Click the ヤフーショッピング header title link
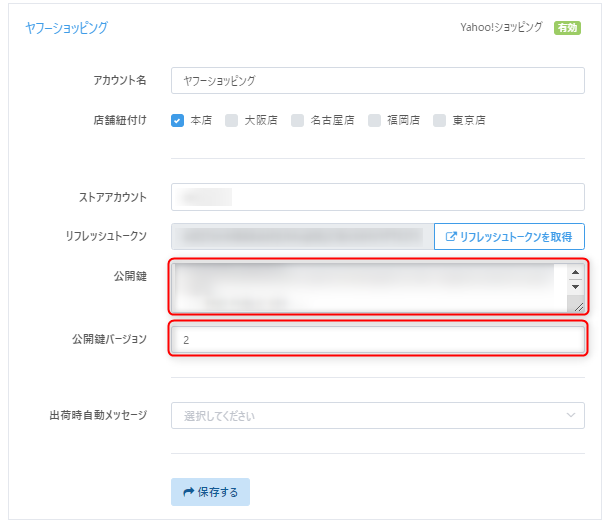The width and height of the screenshot is (608, 526). click(x=66, y=28)
